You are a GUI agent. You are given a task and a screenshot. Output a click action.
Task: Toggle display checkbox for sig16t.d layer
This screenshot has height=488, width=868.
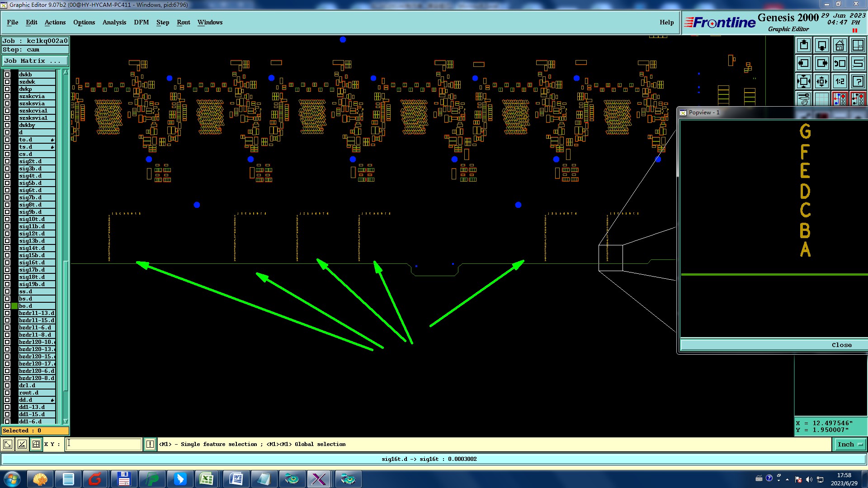click(7, 263)
